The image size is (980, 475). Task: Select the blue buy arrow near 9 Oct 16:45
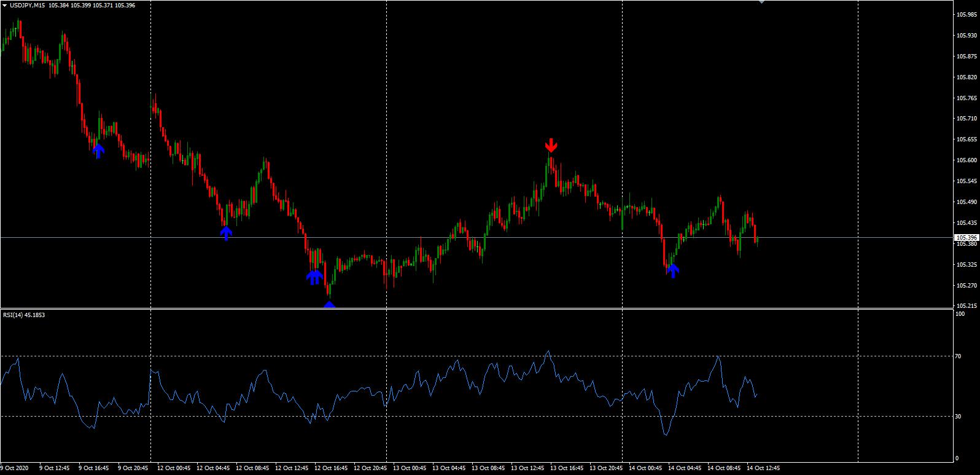pos(98,151)
